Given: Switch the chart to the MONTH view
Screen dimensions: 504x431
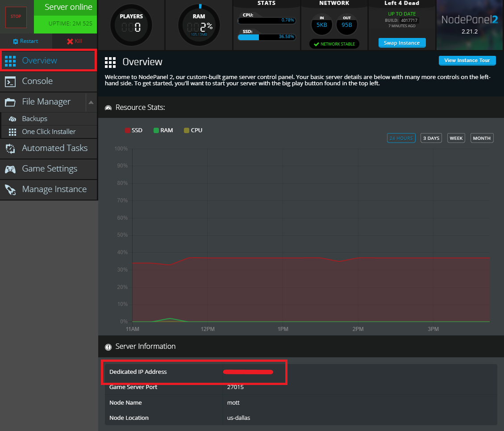Looking at the screenshot, I should [x=482, y=138].
